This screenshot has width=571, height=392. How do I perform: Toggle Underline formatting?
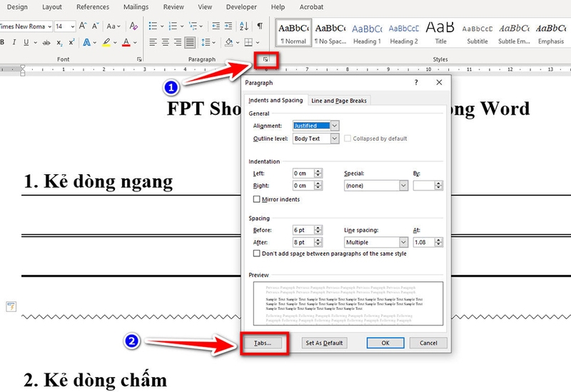coord(26,42)
